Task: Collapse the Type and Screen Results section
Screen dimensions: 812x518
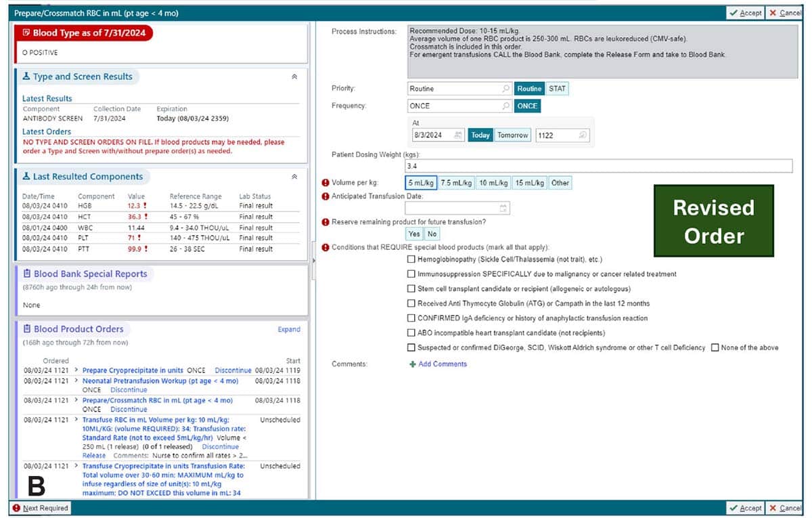Action: tap(294, 77)
